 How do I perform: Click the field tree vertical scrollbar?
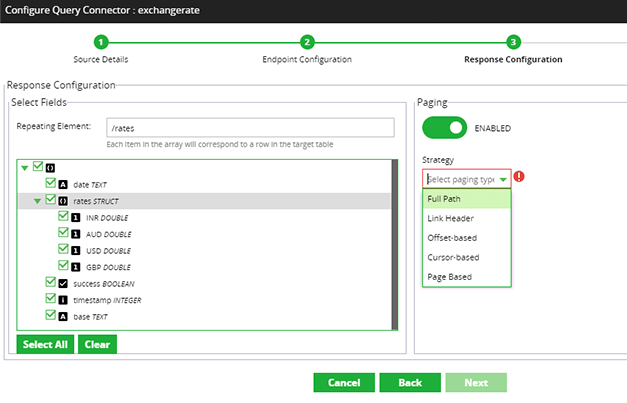pyautogui.click(x=395, y=245)
